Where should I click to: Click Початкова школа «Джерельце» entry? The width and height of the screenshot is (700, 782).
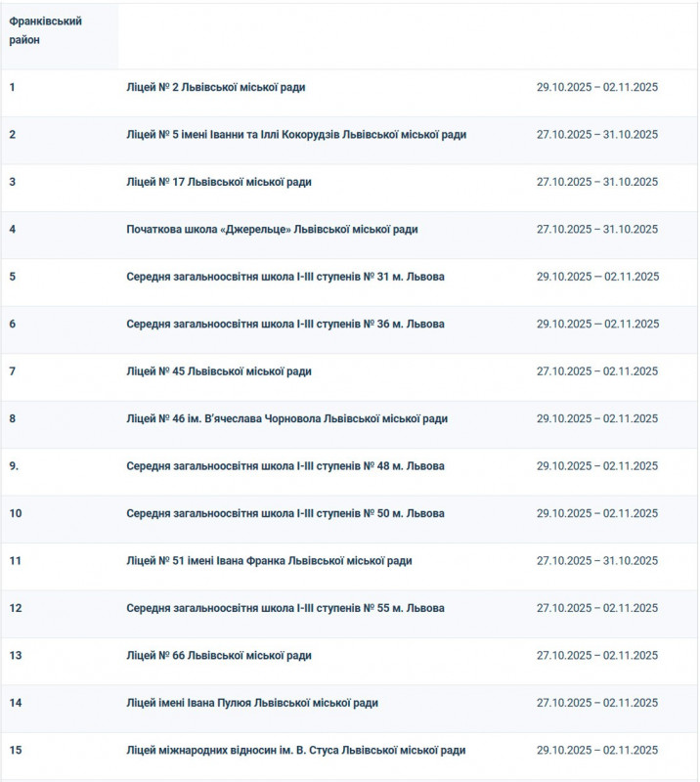(x=272, y=230)
